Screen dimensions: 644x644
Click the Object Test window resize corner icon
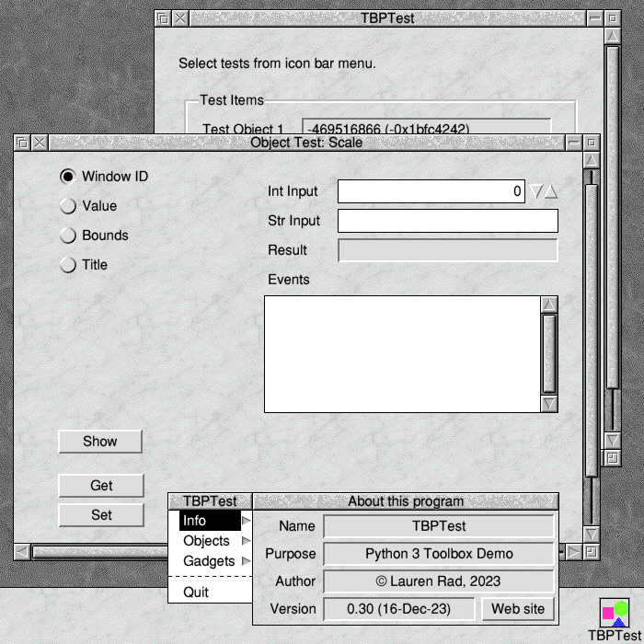click(x=592, y=552)
